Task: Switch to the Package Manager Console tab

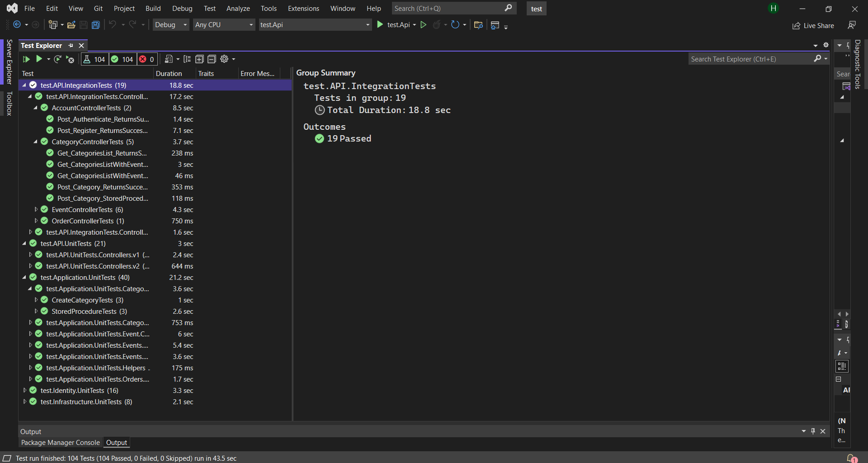Action: [60, 442]
